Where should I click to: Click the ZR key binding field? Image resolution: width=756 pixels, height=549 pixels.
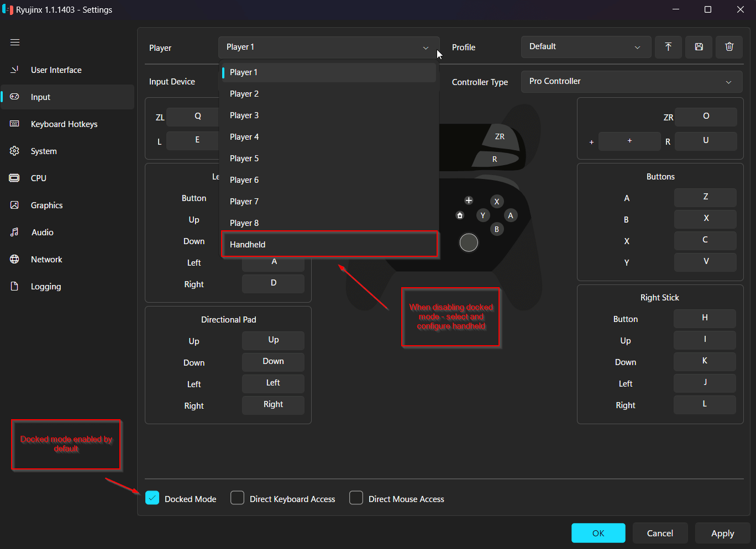(x=706, y=117)
